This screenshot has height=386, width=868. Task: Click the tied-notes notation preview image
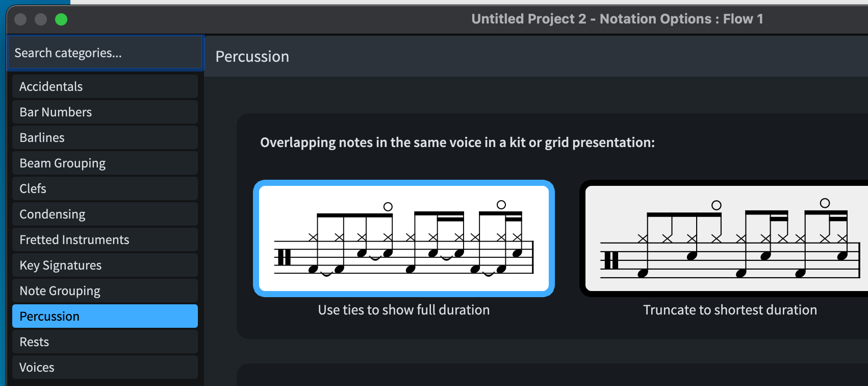coord(403,239)
